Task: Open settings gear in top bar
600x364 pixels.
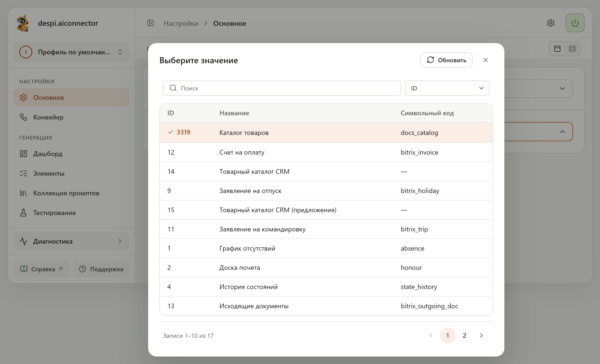Action: 551,23
